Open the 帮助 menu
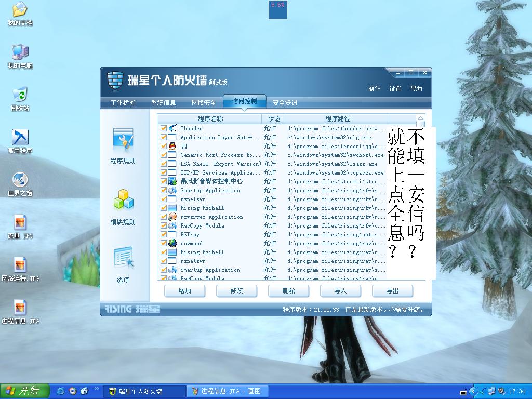The image size is (532, 399). point(416,88)
